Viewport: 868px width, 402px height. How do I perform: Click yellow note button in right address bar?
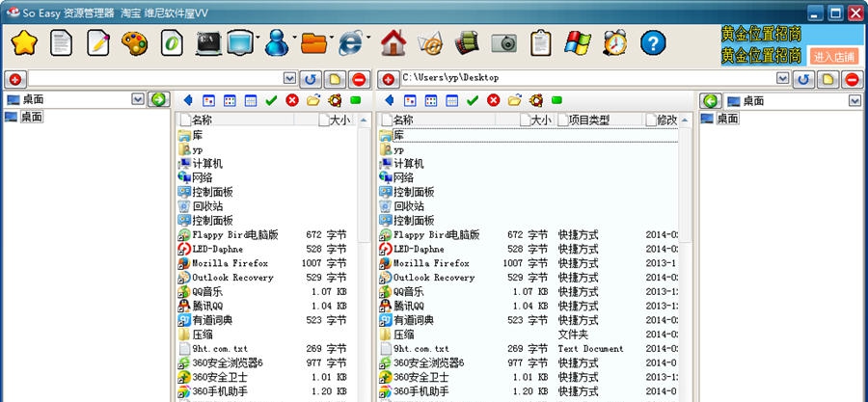point(827,80)
